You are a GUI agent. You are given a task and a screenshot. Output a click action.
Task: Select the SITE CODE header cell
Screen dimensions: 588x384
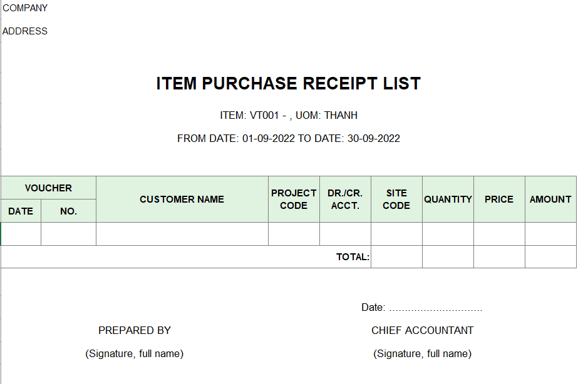(396, 200)
